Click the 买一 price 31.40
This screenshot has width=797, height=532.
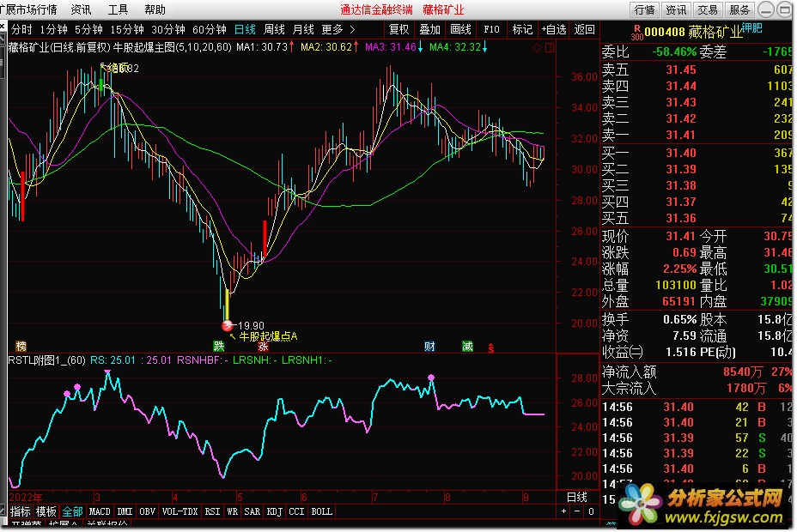680,154
